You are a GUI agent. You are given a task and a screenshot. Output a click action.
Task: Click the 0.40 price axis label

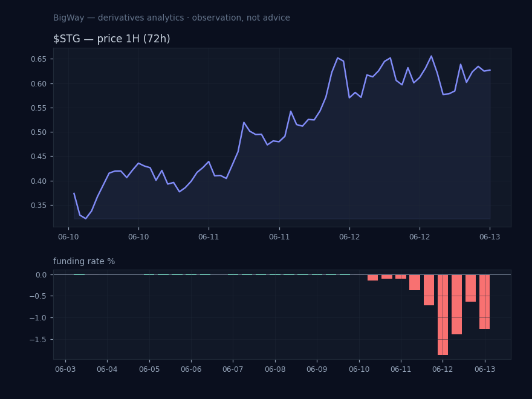click(x=38, y=181)
